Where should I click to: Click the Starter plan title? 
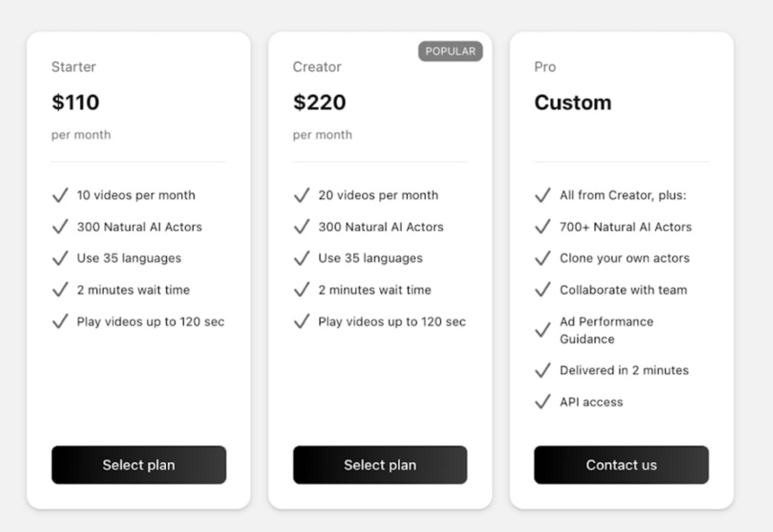click(x=74, y=67)
